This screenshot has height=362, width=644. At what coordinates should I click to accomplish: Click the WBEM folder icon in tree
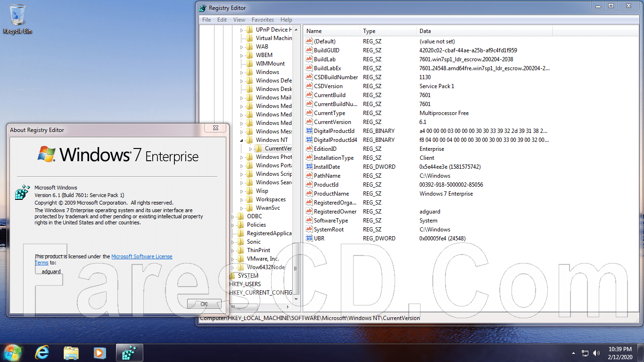(250, 55)
